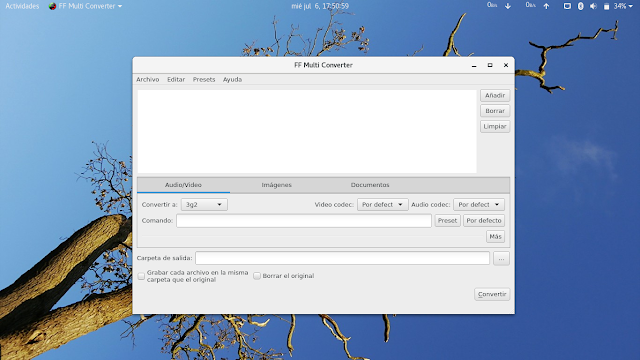This screenshot has height=360, width=640.
Task: Open the Bluetooth indicator in system tray
Action: tap(580, 6)
